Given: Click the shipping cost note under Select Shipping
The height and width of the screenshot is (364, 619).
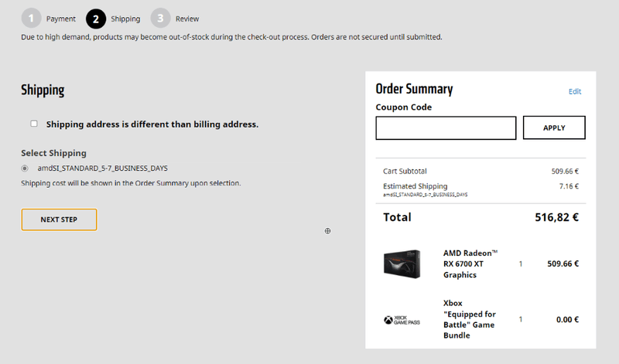Looking at the screenshot, I should [x=131, y=183].
